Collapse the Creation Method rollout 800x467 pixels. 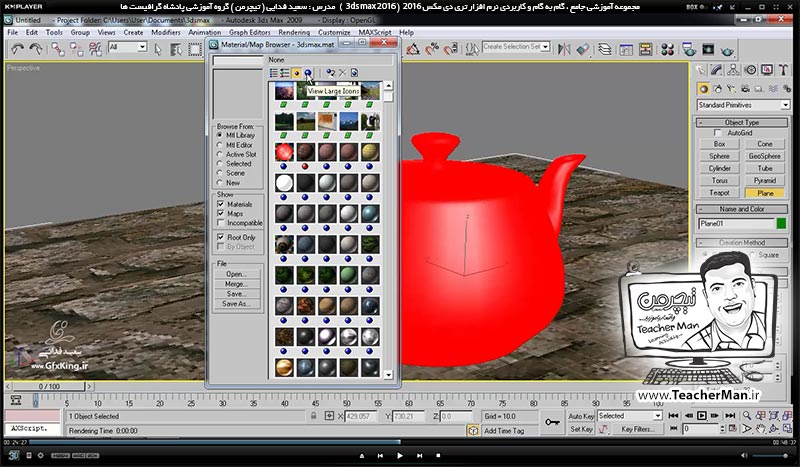(x=741, y=243)
